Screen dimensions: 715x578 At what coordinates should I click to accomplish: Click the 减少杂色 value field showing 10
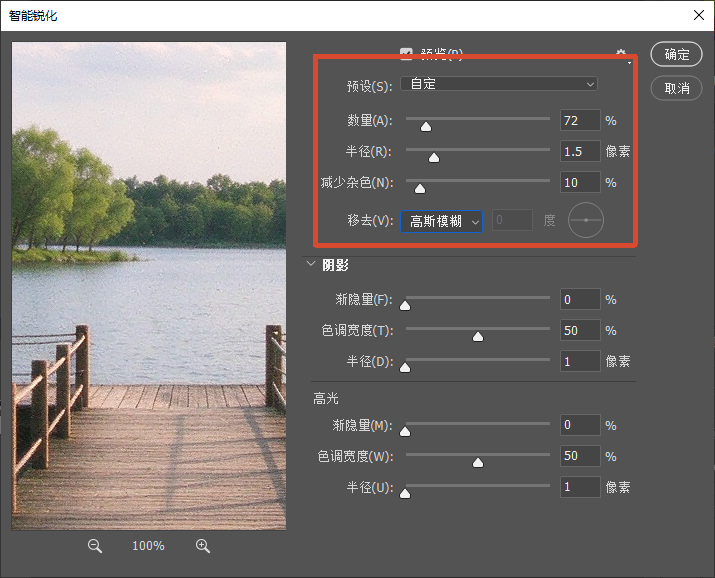point(580,182)
